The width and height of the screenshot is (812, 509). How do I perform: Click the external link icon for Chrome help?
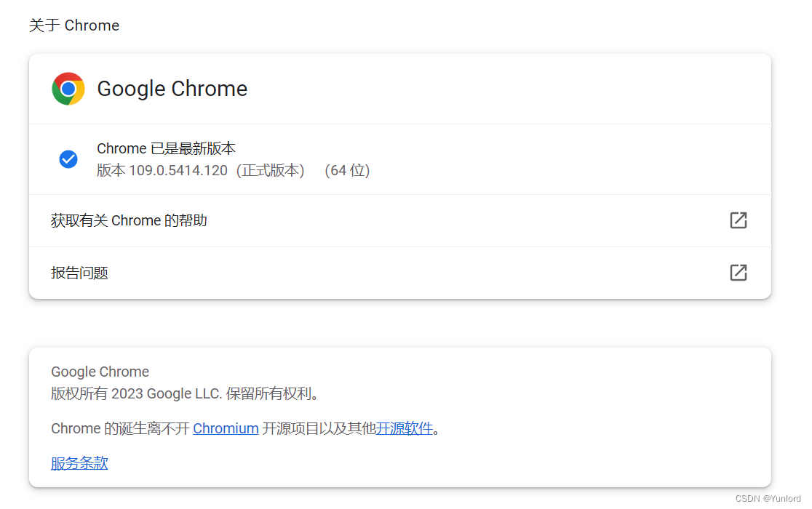[x=738, y=220]
